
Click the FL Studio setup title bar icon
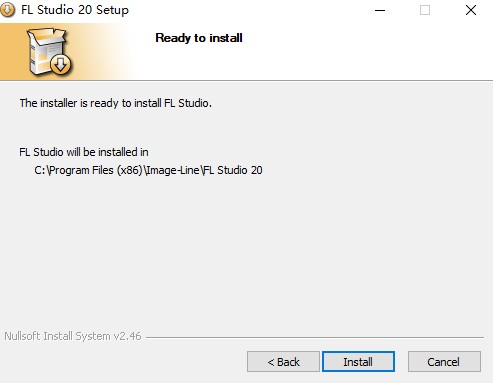click(7, 10)
